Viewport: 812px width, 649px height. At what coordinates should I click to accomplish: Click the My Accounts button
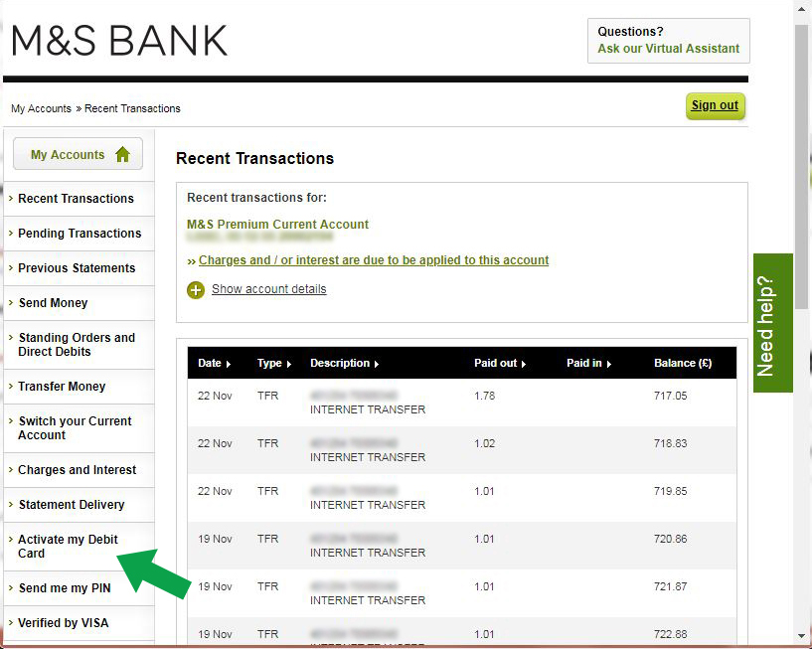tap(78, 154)
